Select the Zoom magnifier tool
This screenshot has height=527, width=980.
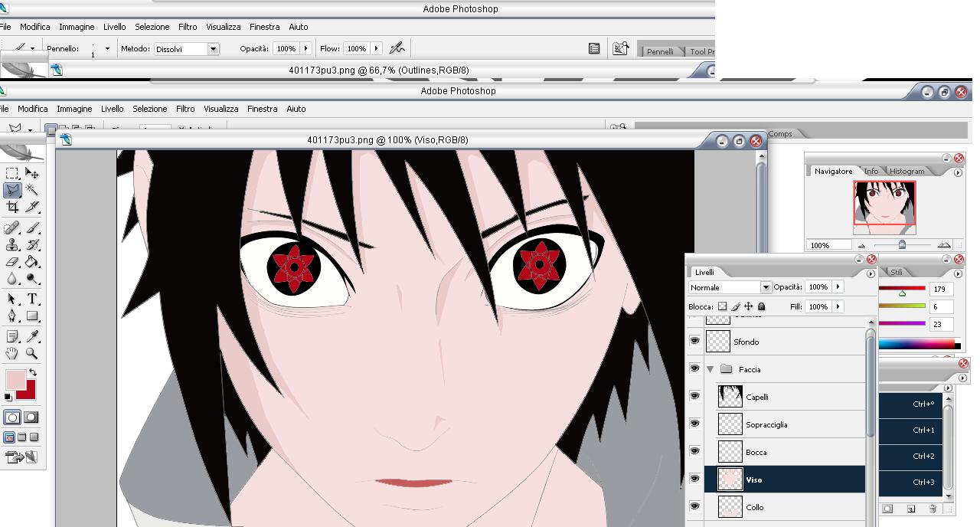(x=32, y=353)
